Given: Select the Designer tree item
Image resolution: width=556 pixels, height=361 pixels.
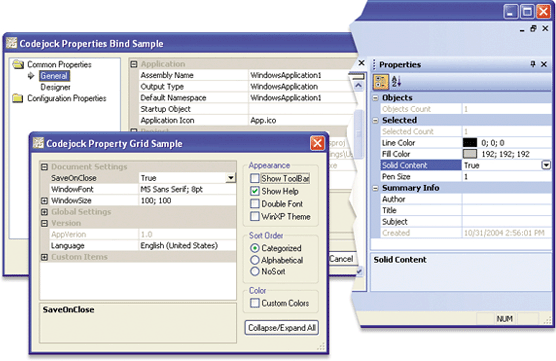Looking at the screenshot, I should (55, 87).
